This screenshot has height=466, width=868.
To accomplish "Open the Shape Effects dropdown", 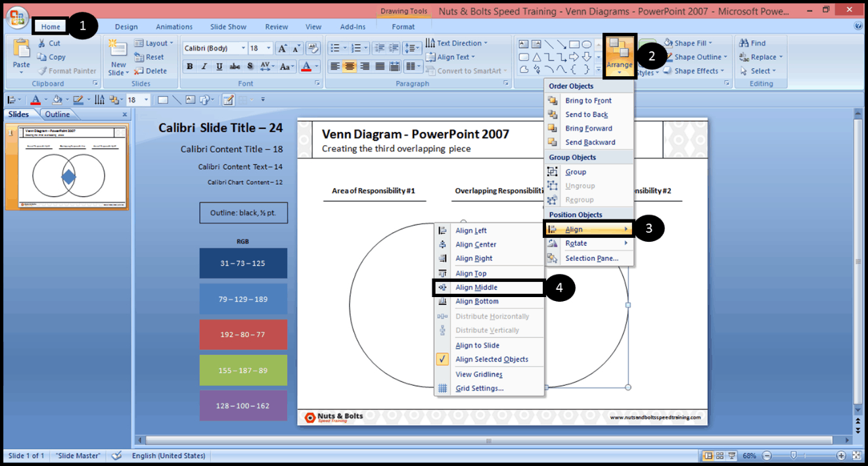I will [x=694, y=71].
